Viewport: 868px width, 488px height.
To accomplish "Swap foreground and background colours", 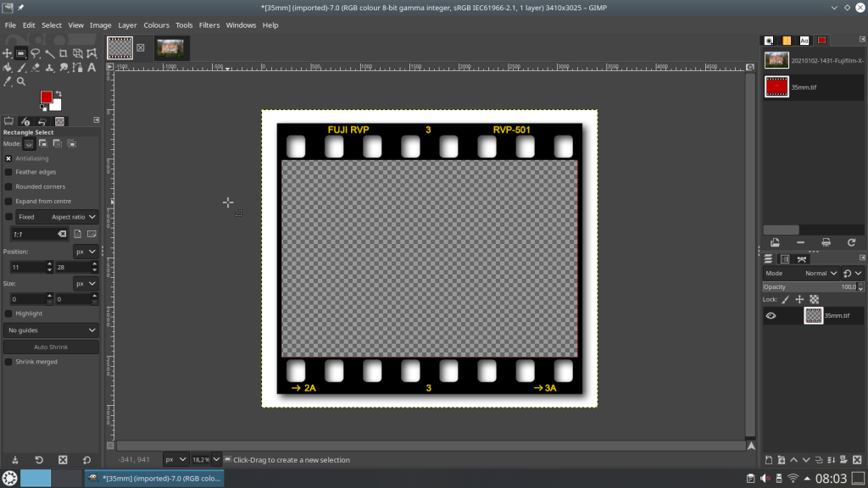I will click(58, 93).
